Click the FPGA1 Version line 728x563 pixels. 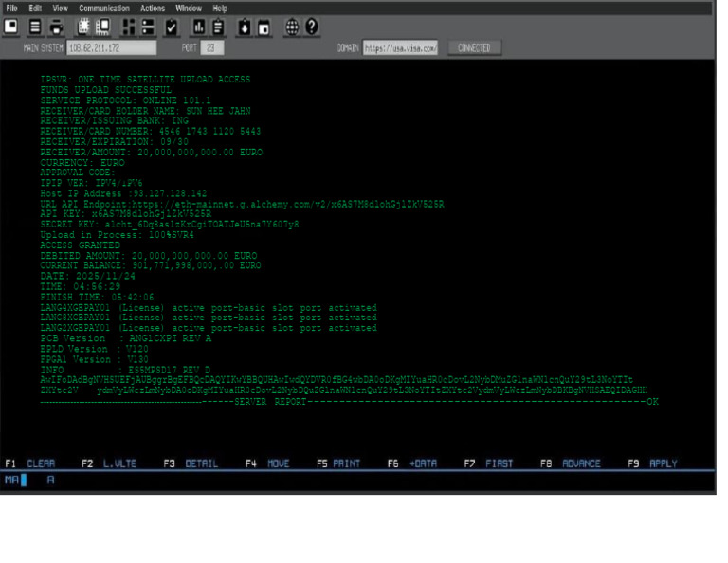point(94,359)
